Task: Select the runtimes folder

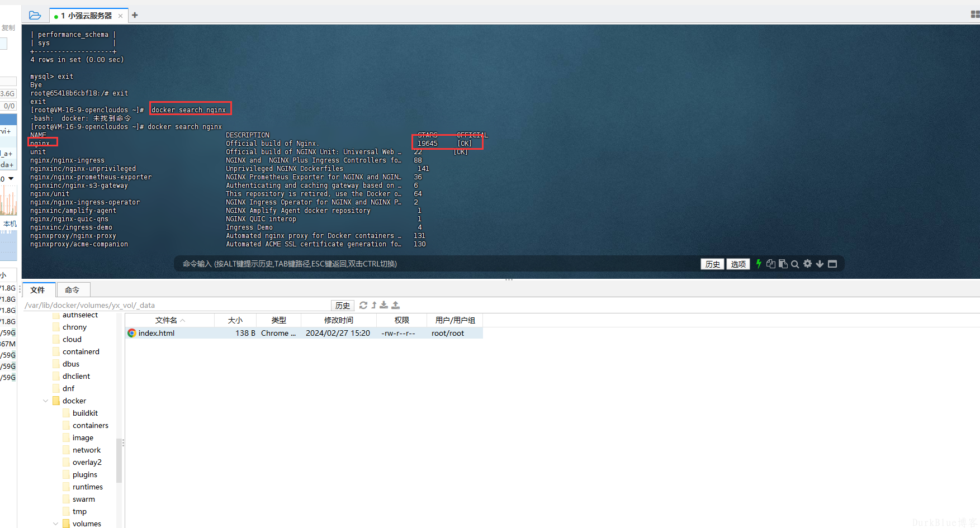Action: click(88, 487)
